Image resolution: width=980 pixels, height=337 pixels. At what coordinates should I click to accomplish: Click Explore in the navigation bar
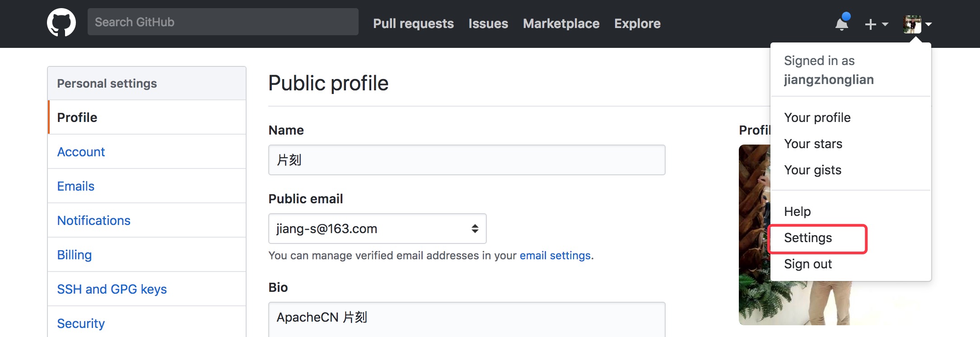pyautogui.click(x=637, y=23)
